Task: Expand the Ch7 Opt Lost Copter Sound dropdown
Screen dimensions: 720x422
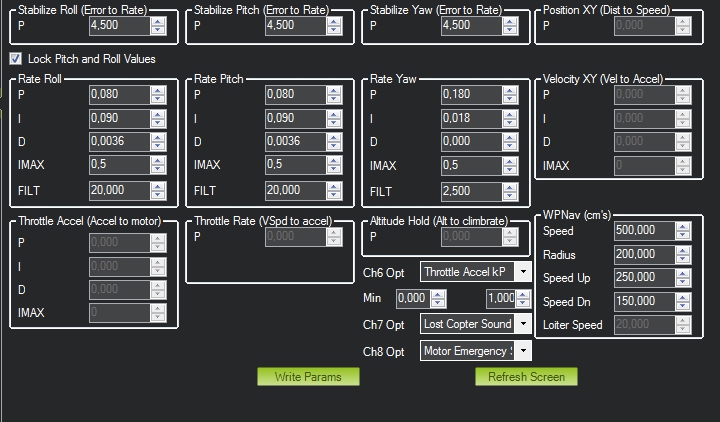Action: point(523,324)
